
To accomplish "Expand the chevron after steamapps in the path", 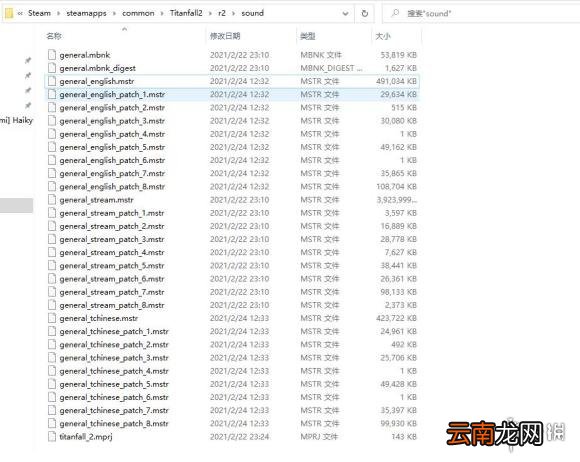I will tap(114, 14).
